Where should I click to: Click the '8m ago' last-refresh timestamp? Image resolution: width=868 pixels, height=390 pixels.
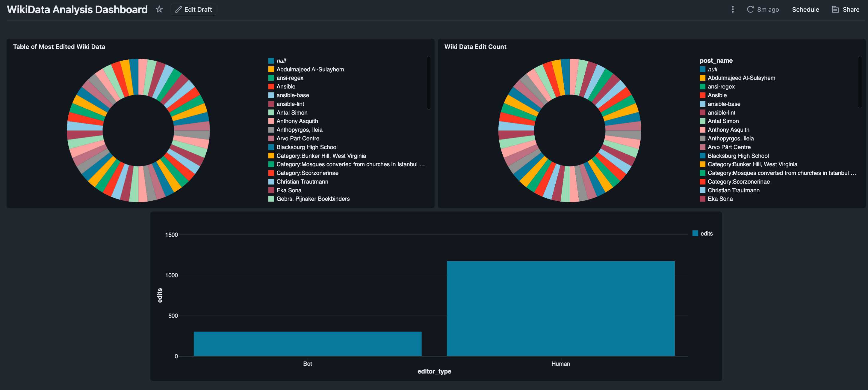[x=768, y=9]
